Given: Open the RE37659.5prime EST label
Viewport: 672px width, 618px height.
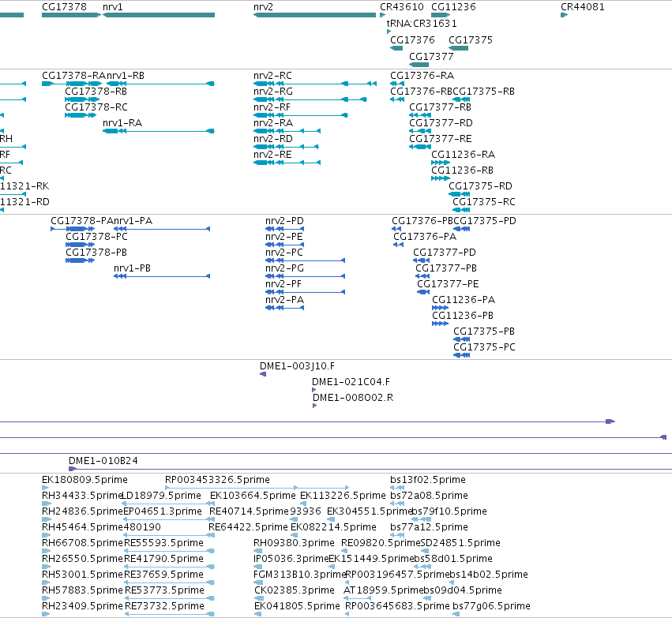Looking at the screenshot, I should tap(163, 574).
